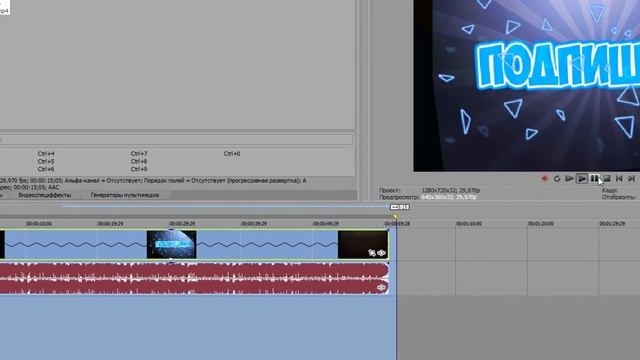Click the preview value 640x360x32; 29,970p
Viewport: 640px width, 360px height.
coord(449,197)
